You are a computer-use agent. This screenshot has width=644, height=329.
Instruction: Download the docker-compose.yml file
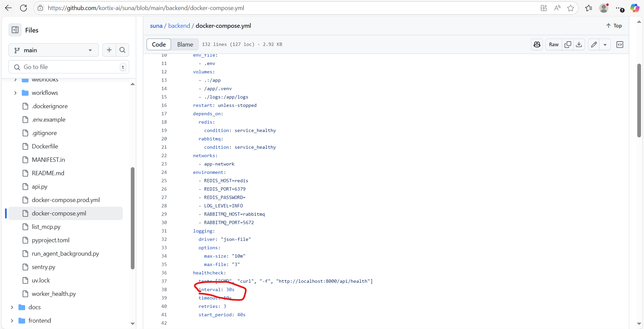coord(579,44)
